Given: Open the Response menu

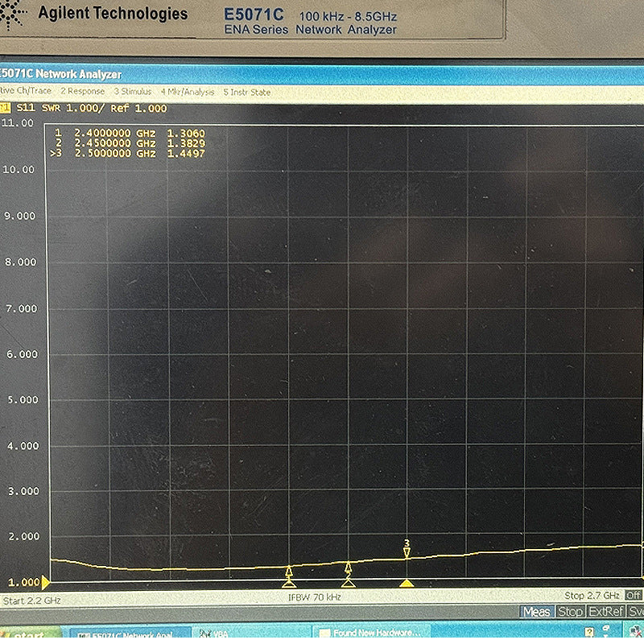Looking at the screenshot, I should tap(83, 91).
